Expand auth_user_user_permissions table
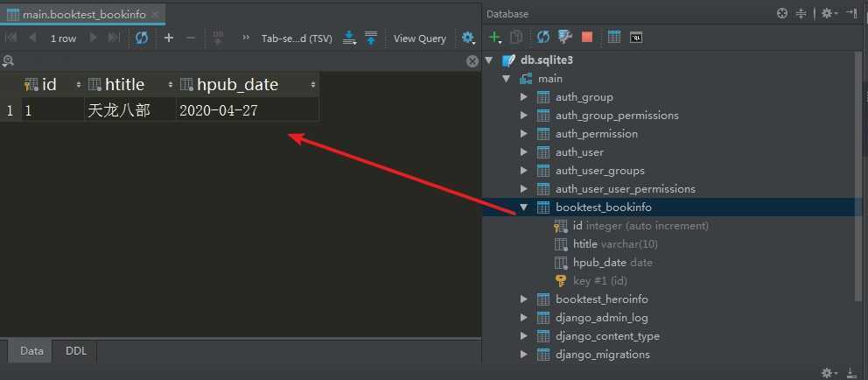The height and width of the screenshot is (380, 868). point(523,189)
